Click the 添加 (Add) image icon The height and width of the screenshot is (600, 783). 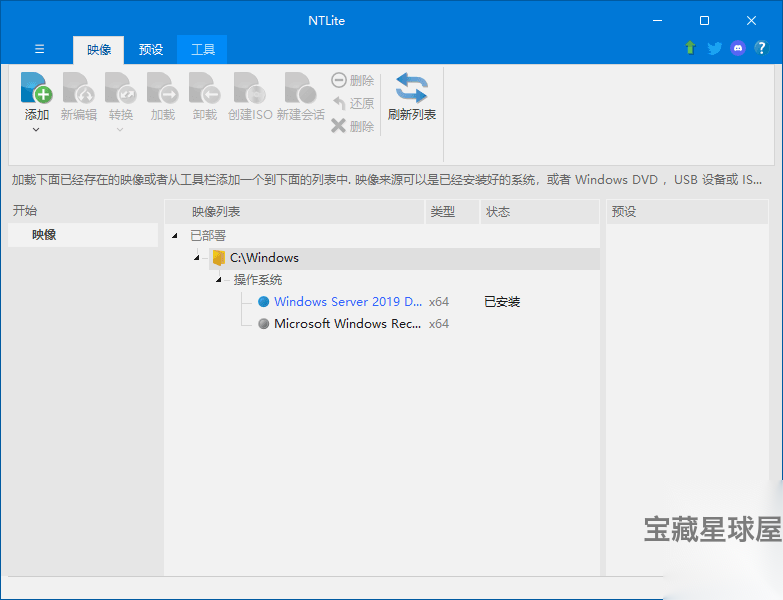tap(36, 88)
